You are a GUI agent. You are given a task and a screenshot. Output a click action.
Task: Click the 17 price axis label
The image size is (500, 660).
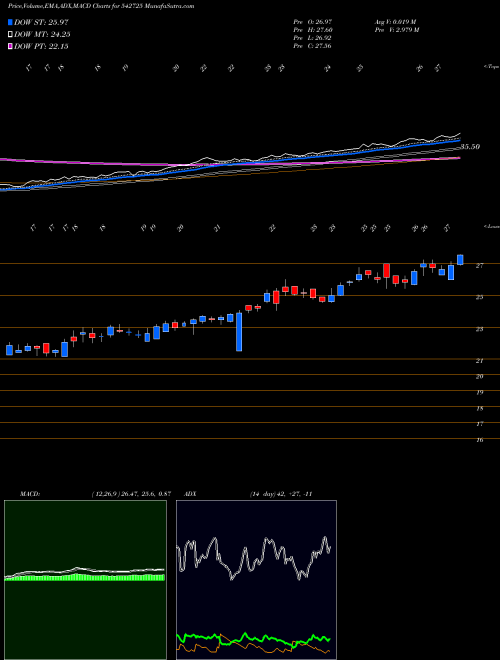tap(479, 424)
